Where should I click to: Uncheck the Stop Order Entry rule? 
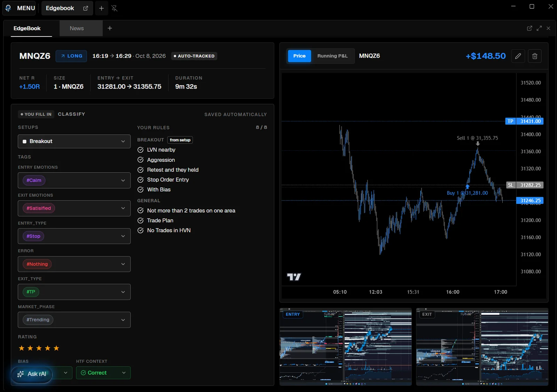(141, 180)
